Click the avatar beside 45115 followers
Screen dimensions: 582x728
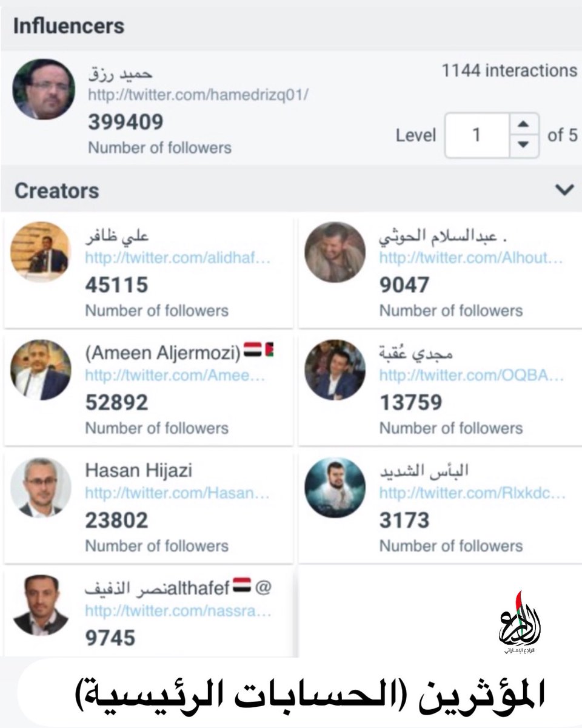coord(41,252)
